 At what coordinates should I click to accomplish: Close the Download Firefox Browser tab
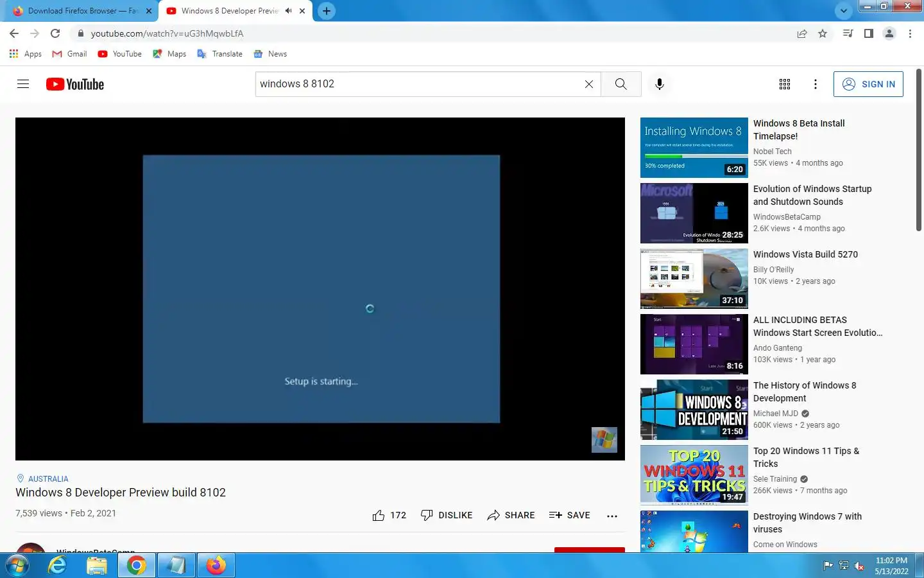coord(149,11)
